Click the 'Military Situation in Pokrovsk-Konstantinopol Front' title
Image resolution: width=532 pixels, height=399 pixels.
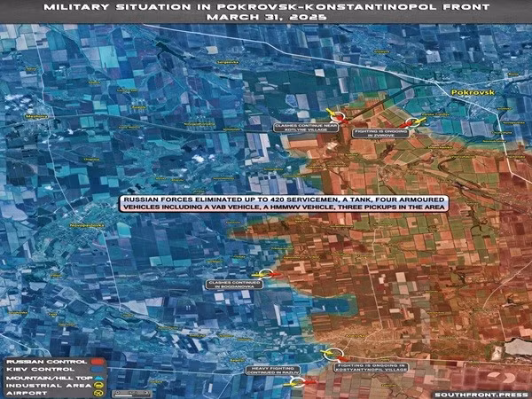[x=267, y=7]
